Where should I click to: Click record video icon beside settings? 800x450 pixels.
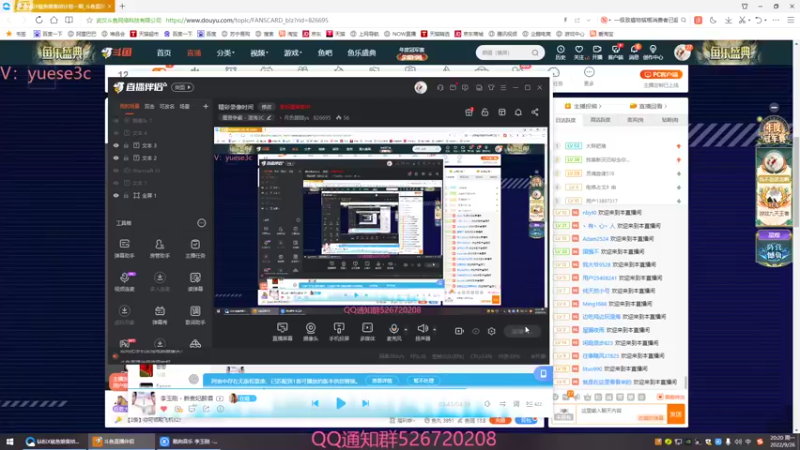coord(459,331)
